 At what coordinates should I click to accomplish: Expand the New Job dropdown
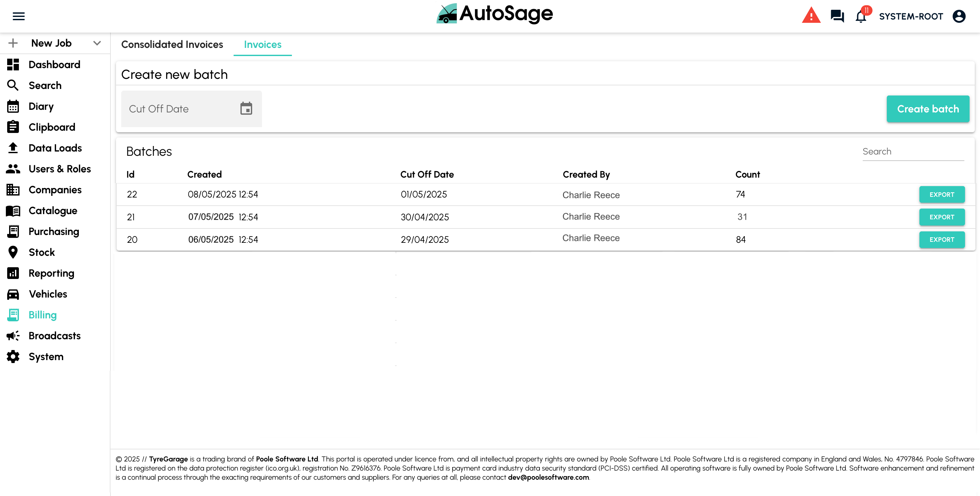[97, 43]
